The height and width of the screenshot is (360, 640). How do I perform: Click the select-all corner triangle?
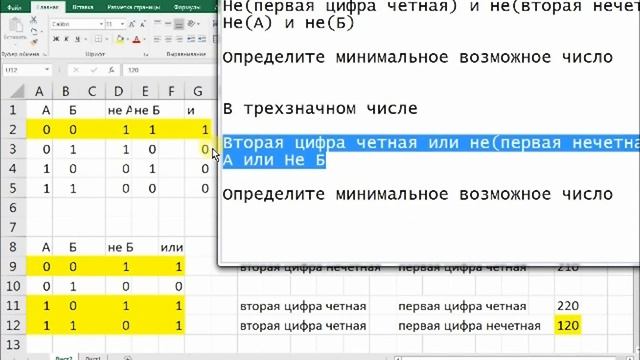(x=17, y=91)
